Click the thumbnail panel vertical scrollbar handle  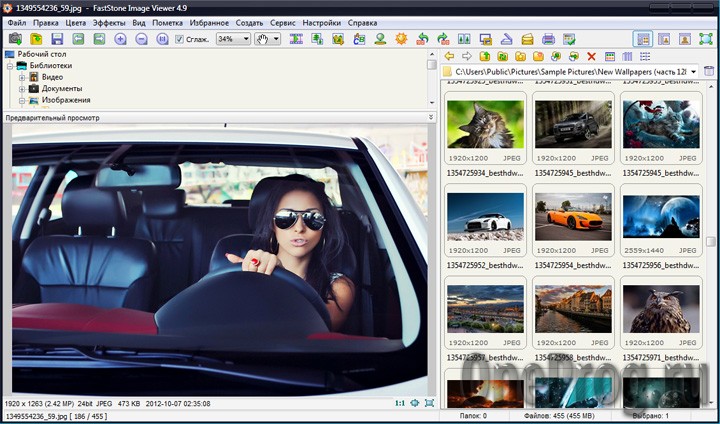coord(710,242)
